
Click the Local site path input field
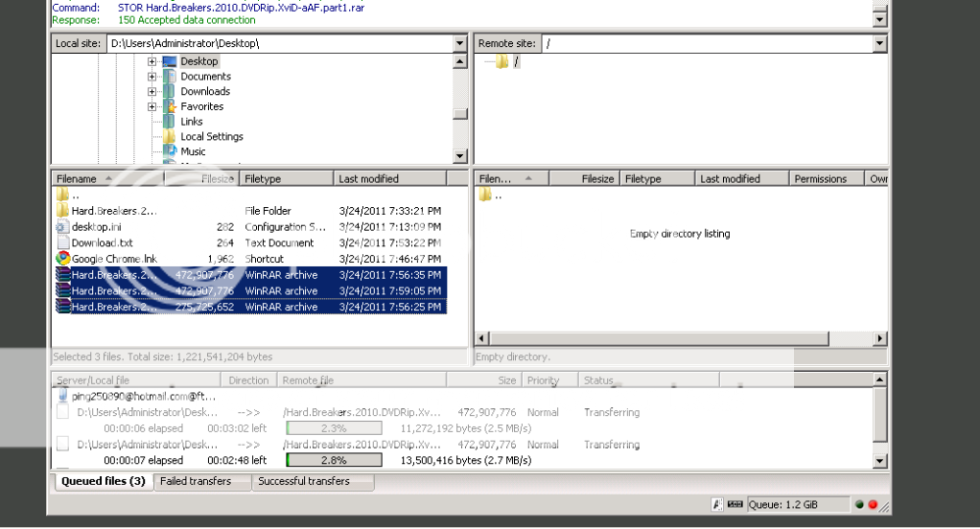tap(280, 43)
